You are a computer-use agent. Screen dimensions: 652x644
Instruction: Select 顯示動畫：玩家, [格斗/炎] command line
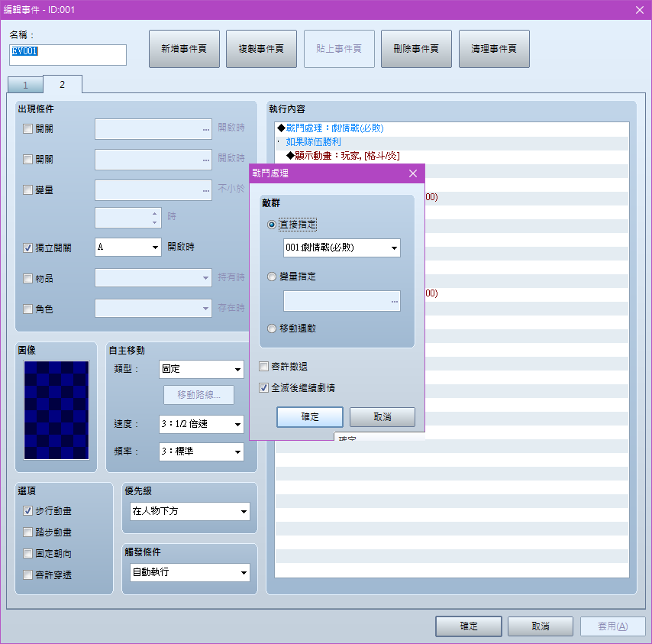point(452,156)
